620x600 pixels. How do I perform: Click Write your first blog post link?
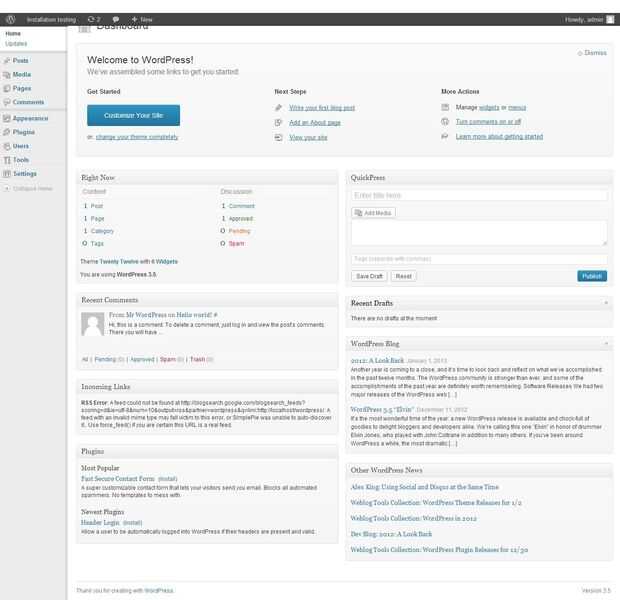322,108
